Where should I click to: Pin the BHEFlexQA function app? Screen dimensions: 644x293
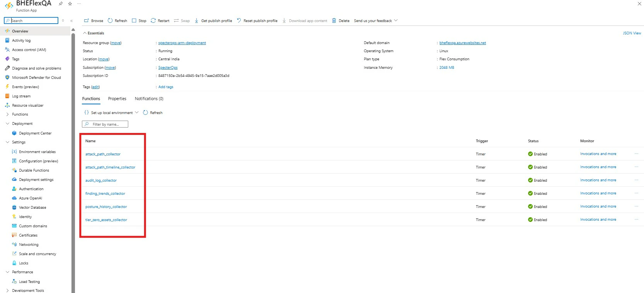coord(61,3)
